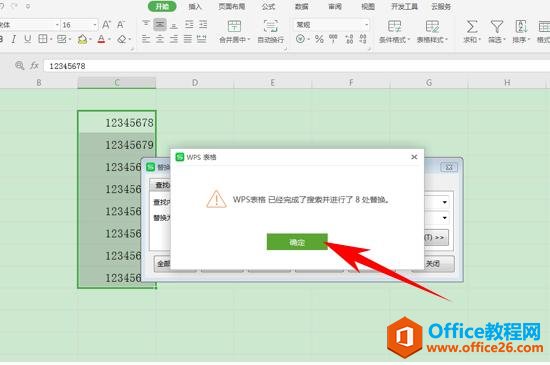This screenshot has height=365, width=550.
Task: Click increase decimal places icon
Action: point(349,39)
